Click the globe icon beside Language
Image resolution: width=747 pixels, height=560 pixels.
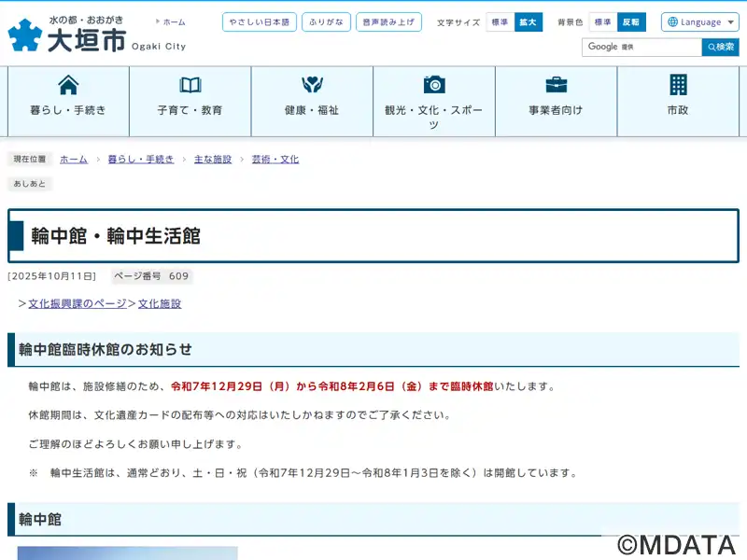(x=672, y=22)
